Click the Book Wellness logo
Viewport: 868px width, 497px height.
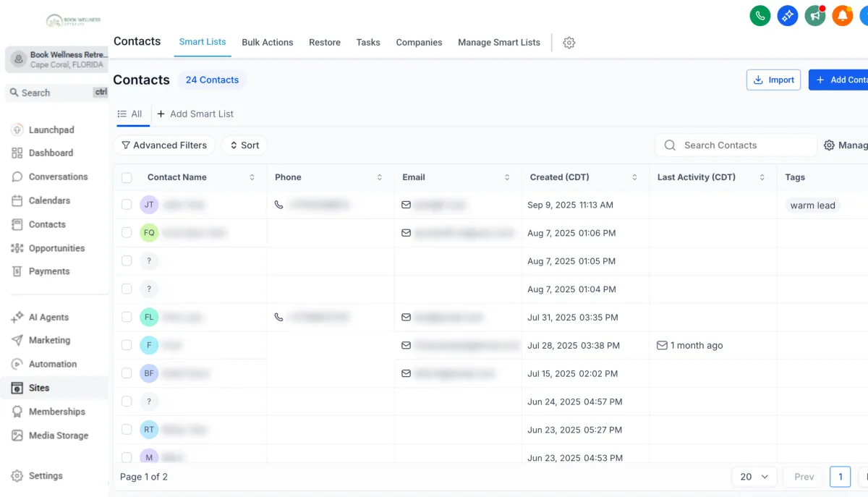[74, 22]
